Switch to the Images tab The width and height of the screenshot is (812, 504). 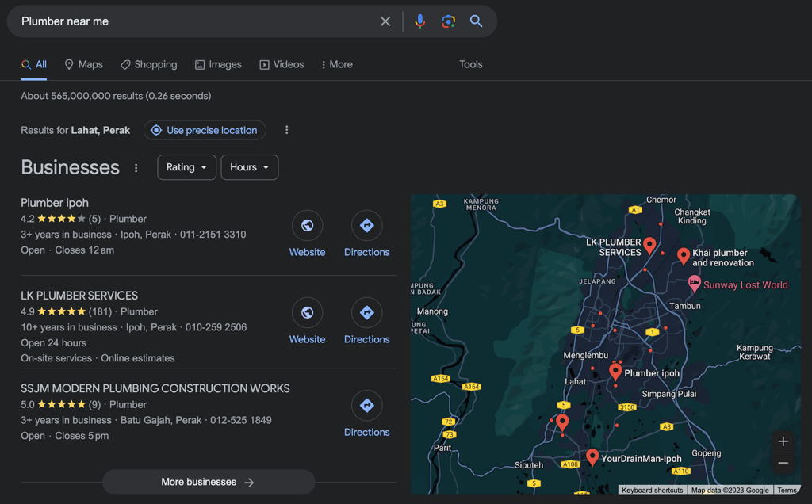tap(218, 65)
